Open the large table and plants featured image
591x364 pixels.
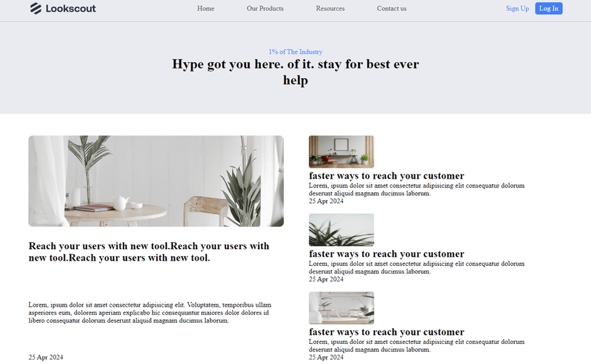(x=156, y=181)
